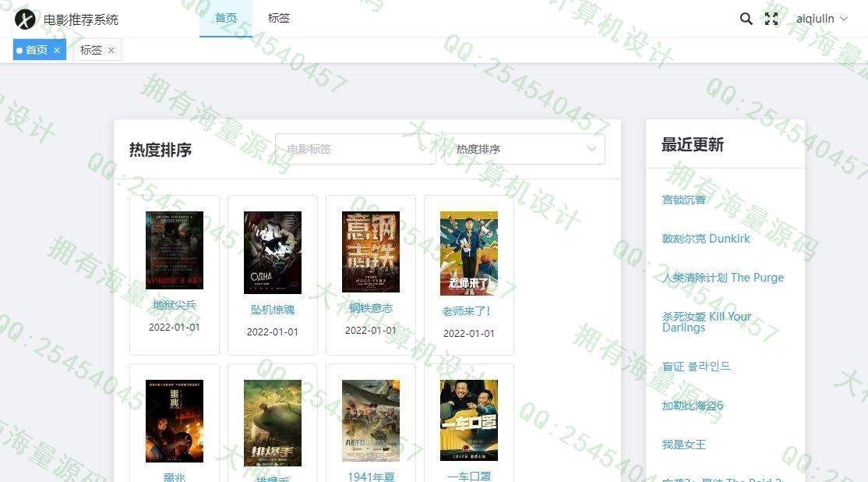Click the 1941年夏 title link

tap(370, 477)
